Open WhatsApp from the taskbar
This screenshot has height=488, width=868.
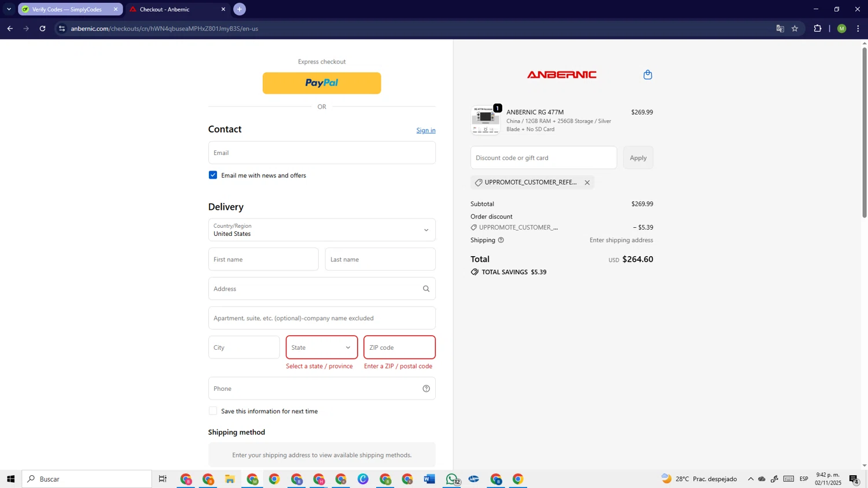(452, 479)
